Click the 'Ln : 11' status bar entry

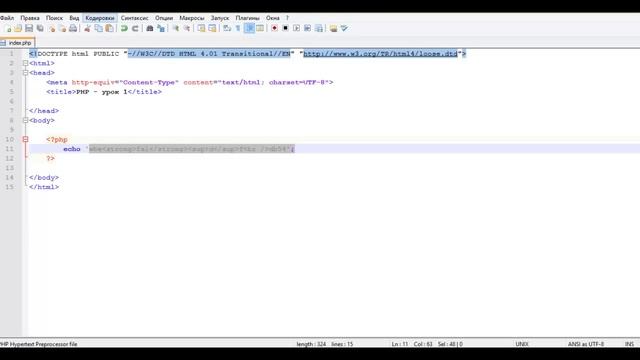[400, 344]
